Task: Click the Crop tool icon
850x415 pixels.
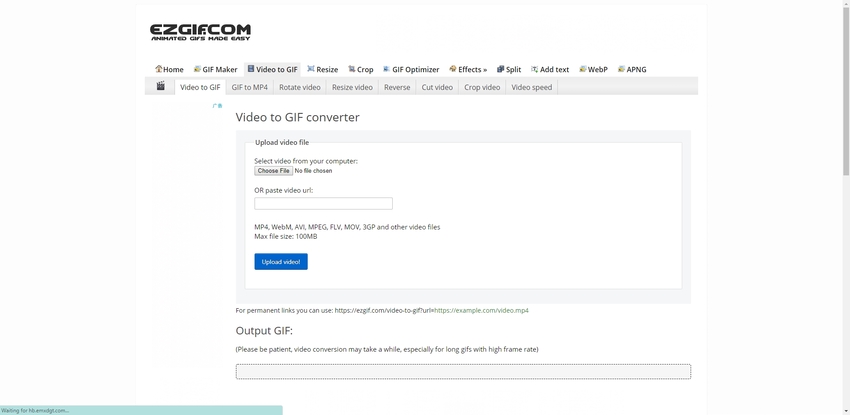Action: pyautogui.click(x=352, y=69)
